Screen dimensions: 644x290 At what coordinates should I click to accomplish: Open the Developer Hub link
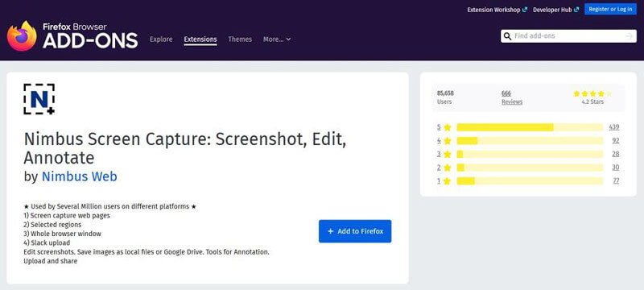(x=555, y=10)
